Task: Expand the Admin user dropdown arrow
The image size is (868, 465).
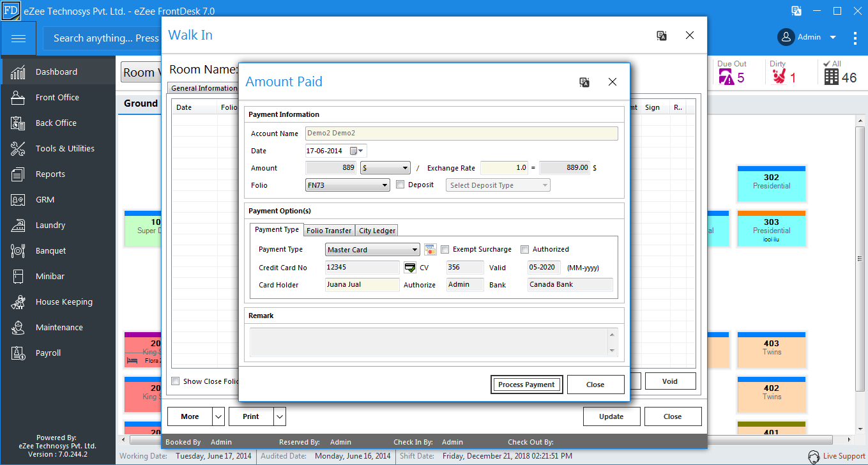Action: point(833,38)
